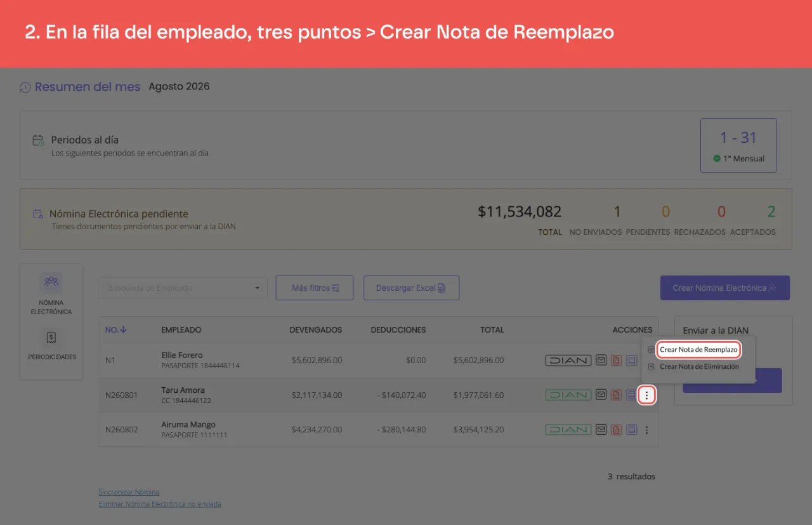Click the ACEPTADOS count

[x=771, y=212]
